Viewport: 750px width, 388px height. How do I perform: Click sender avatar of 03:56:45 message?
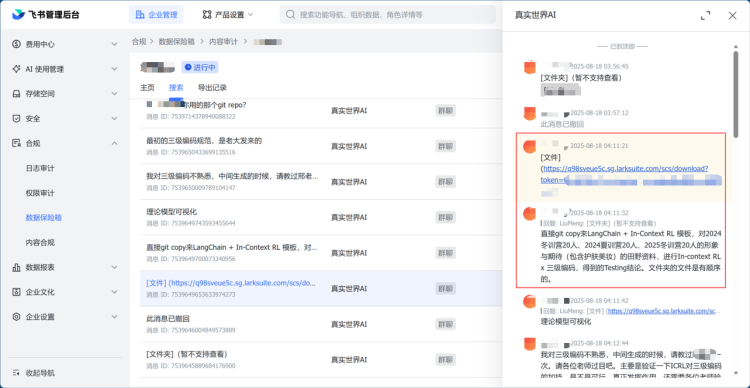point(529,67)
